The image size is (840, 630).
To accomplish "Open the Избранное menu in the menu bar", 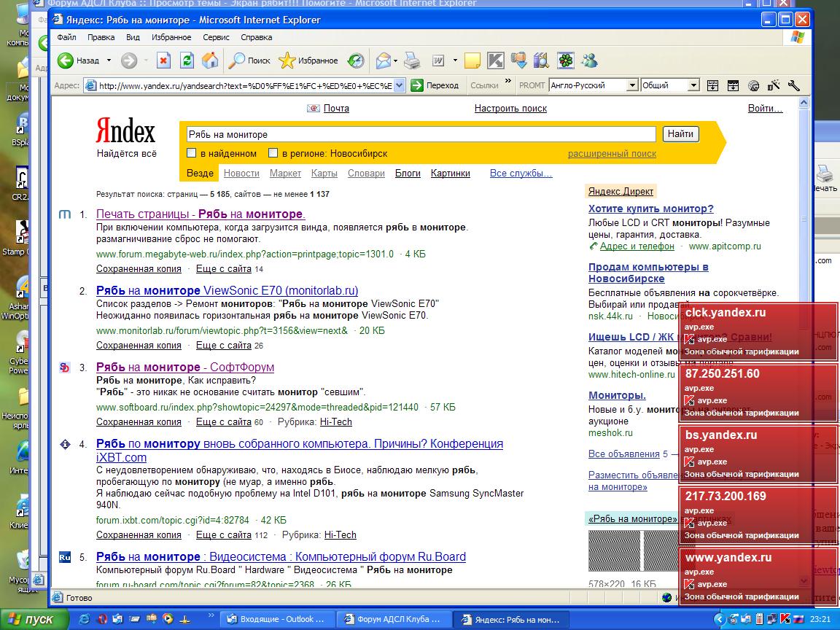I will click(x=171, y=37).
